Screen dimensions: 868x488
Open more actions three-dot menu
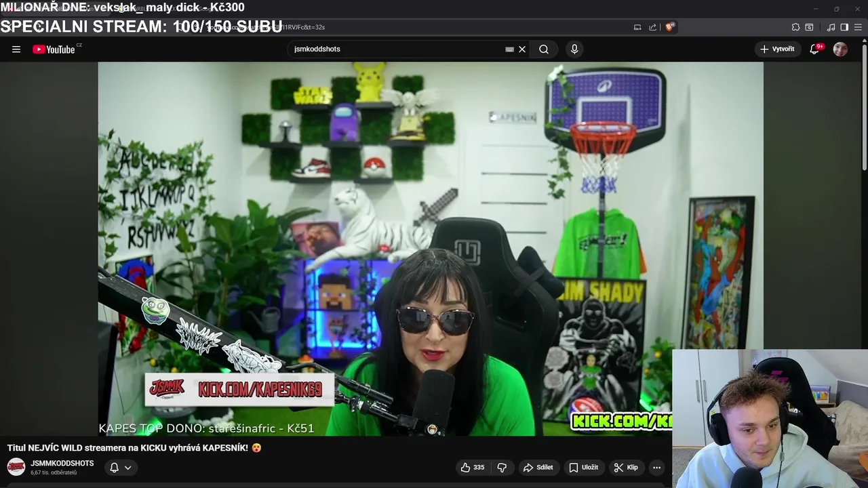point(656,468)
